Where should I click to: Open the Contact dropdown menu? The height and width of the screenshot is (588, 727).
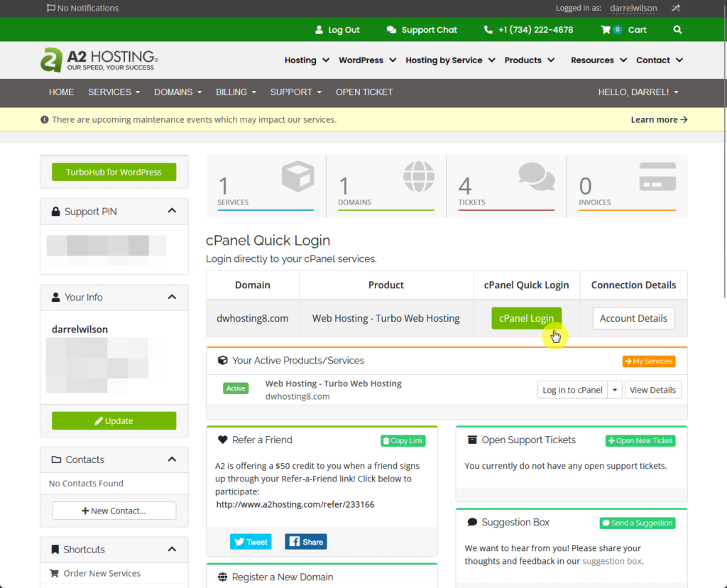pos(660,60)
